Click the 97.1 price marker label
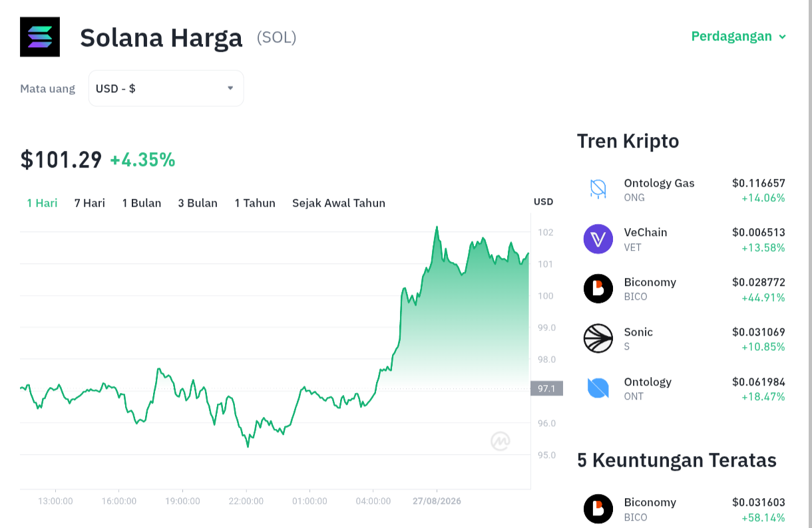 coord(546,388)
